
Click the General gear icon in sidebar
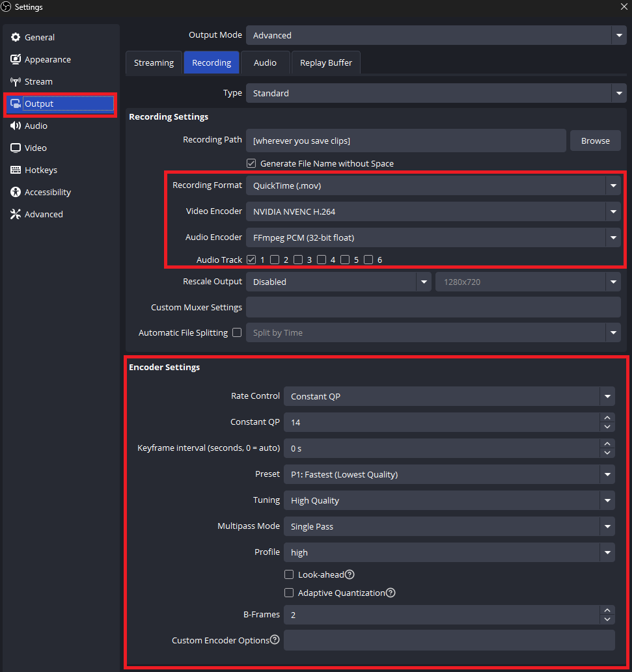[x=16, y=38]
